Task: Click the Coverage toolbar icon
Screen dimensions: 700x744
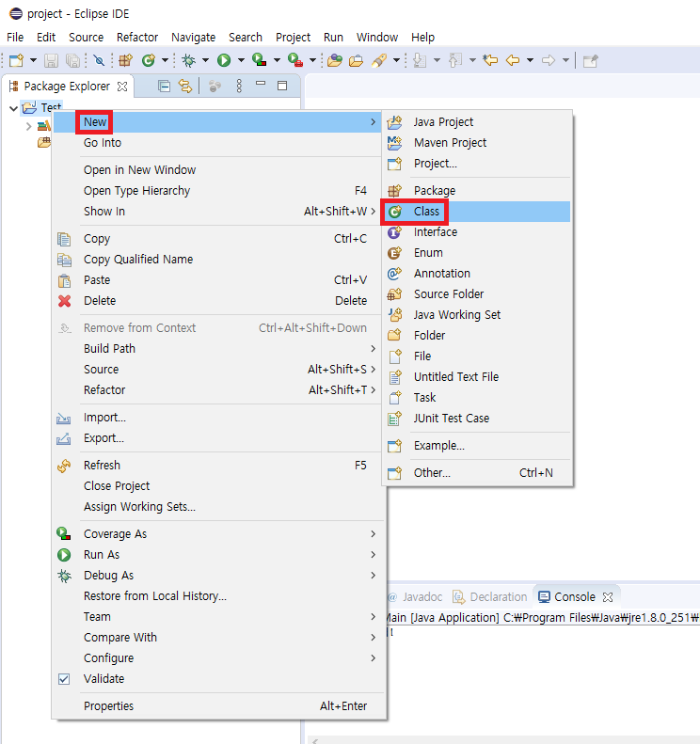Action: (x=259, y=60)
